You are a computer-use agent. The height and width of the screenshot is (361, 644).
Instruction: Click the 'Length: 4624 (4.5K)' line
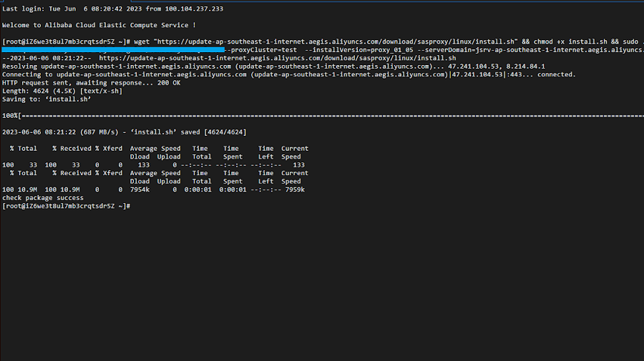[x=62, y=91]
